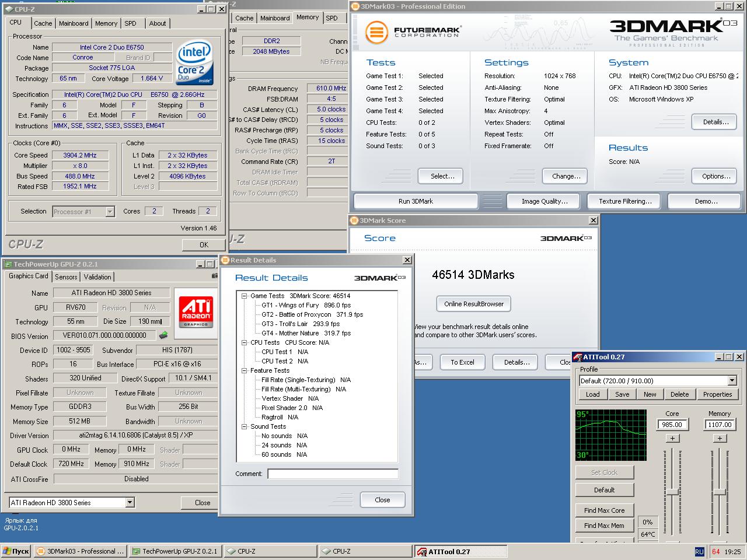Image resolution: width=747 pixels, height=560 pixels.
Task: Collapse the Sound Tests tree node
Action: [245, 426]
